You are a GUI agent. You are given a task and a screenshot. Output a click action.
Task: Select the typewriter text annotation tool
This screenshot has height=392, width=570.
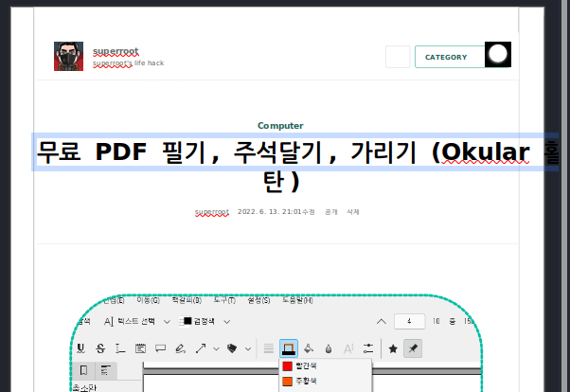pos(120,348)
